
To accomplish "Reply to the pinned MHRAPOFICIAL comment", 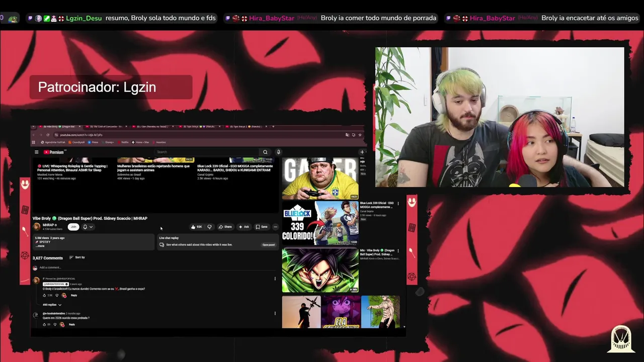I will 74,295.
